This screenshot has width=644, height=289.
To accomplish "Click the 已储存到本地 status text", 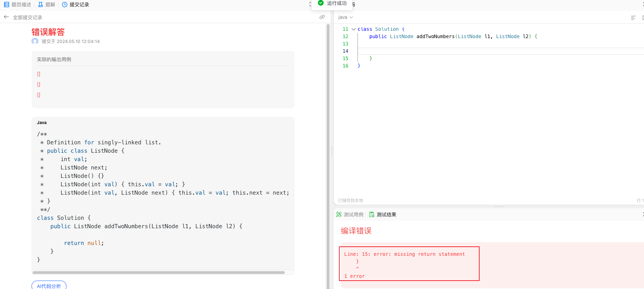I will (351, 201).
